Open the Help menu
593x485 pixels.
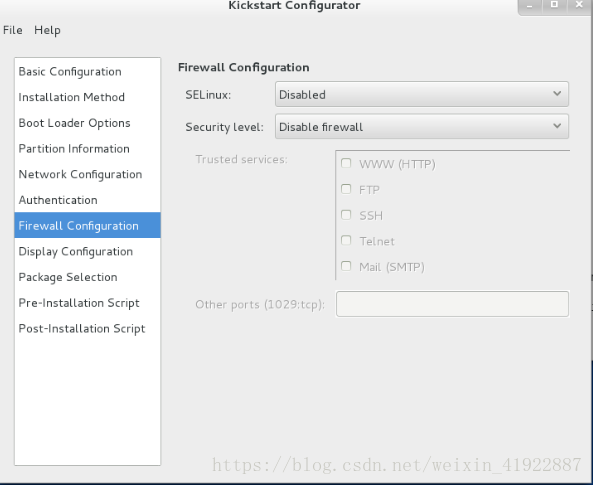[47, 30]
